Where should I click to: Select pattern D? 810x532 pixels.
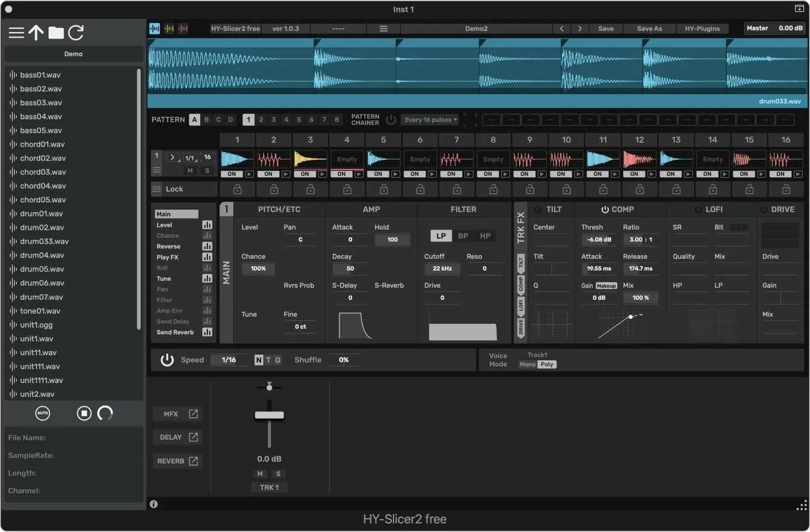click(x=230, y=119)
